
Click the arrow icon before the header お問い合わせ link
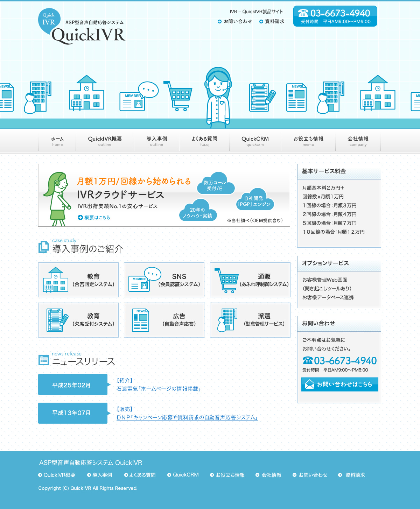click(220, 22)
